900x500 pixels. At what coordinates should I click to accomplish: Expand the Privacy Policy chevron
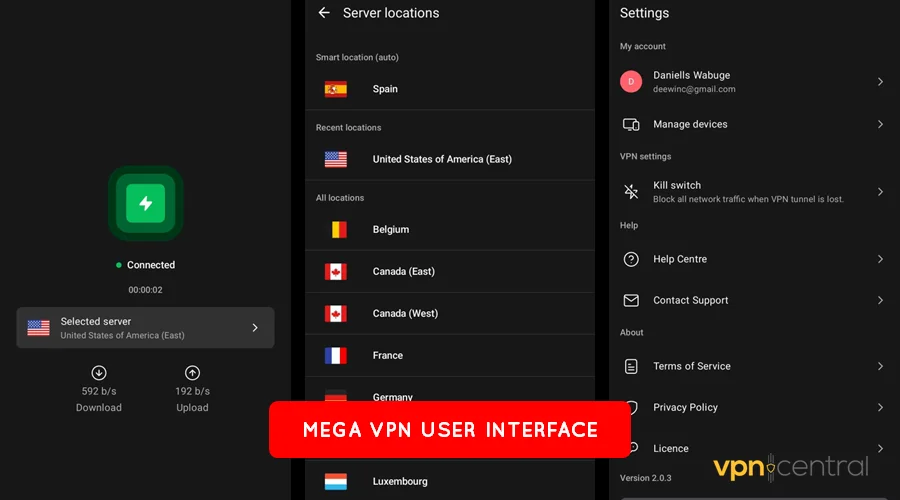tap(880, 407)
